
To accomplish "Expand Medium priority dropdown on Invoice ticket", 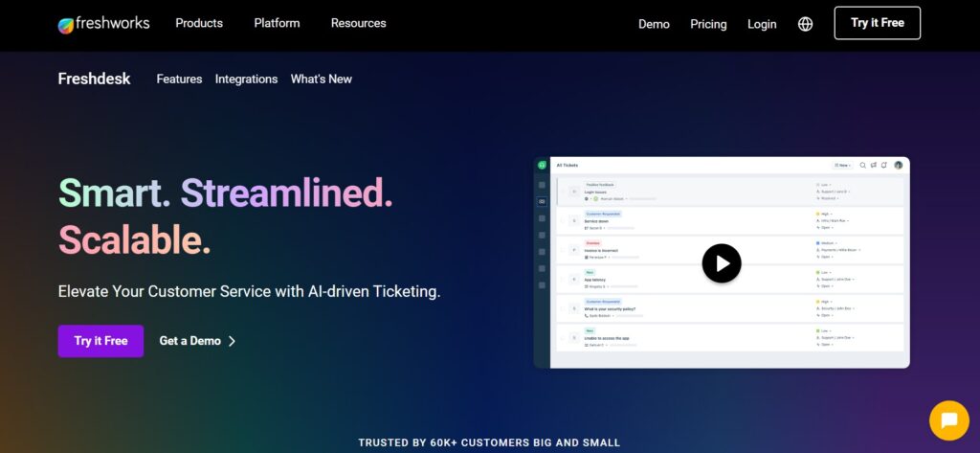I will point(827,242).
